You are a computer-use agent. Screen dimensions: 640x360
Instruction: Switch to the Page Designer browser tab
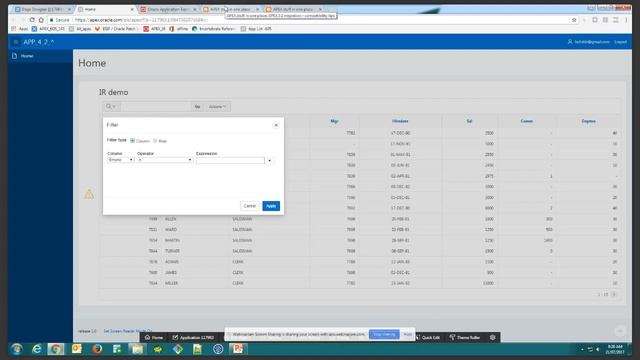(x=42, y=9)
